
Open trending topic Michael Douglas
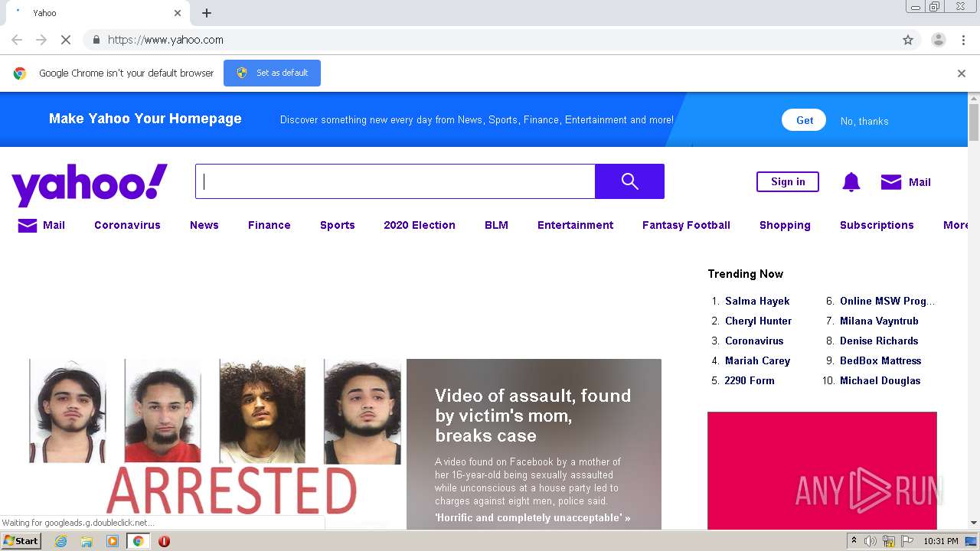click(880, 380)
